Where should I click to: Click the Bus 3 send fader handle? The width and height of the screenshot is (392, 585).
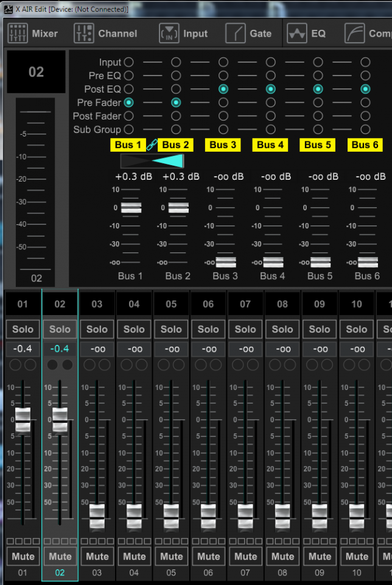point(226,262)
